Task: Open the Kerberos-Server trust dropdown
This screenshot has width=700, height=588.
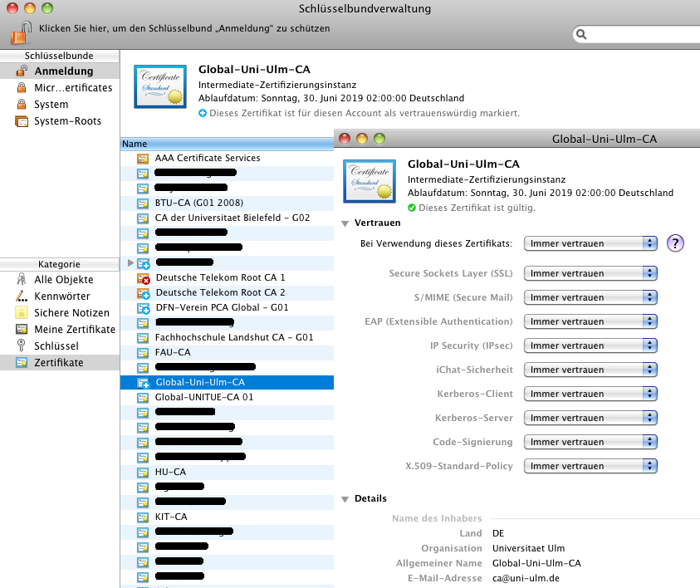Action: [x=590, y=418]
